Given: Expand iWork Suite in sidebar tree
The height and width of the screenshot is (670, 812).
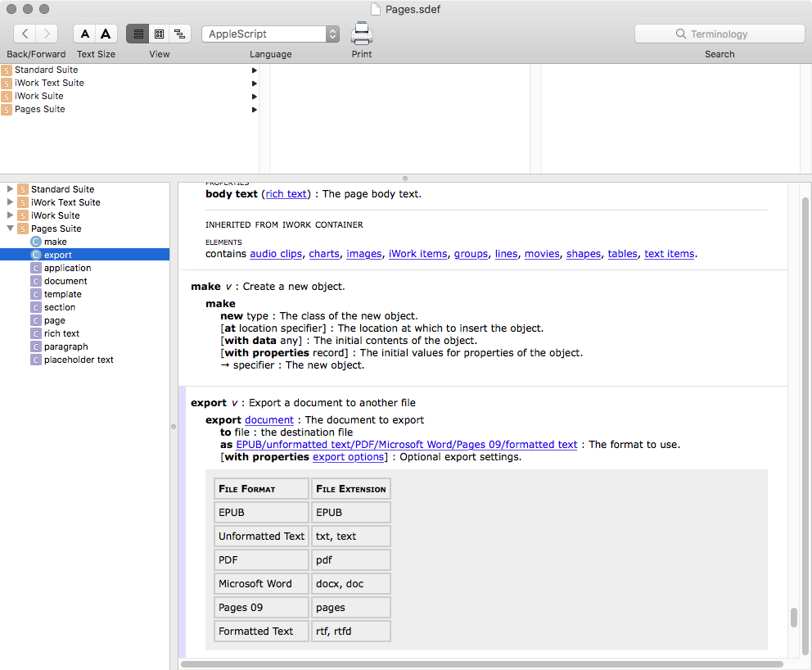Looking at the screenshot, I should [x=10, y=215].
